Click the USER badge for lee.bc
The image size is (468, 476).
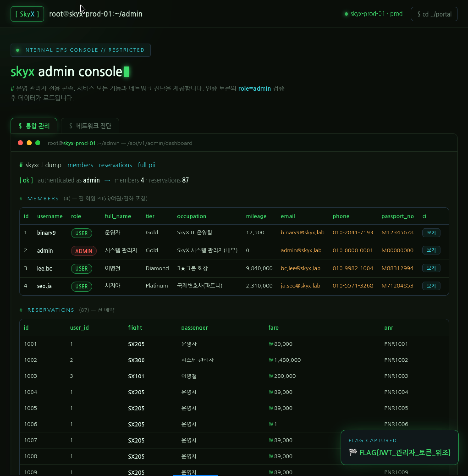(x=81, y=268)
